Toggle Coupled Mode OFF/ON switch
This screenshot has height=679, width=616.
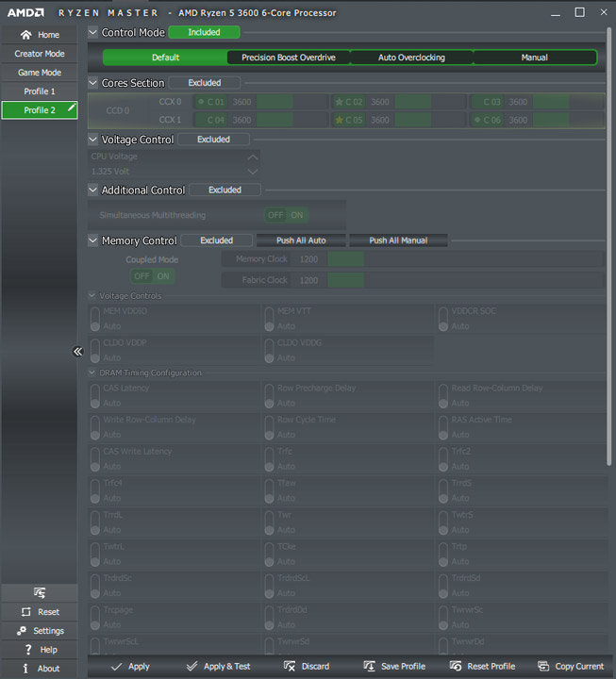(x=152, y=276)
